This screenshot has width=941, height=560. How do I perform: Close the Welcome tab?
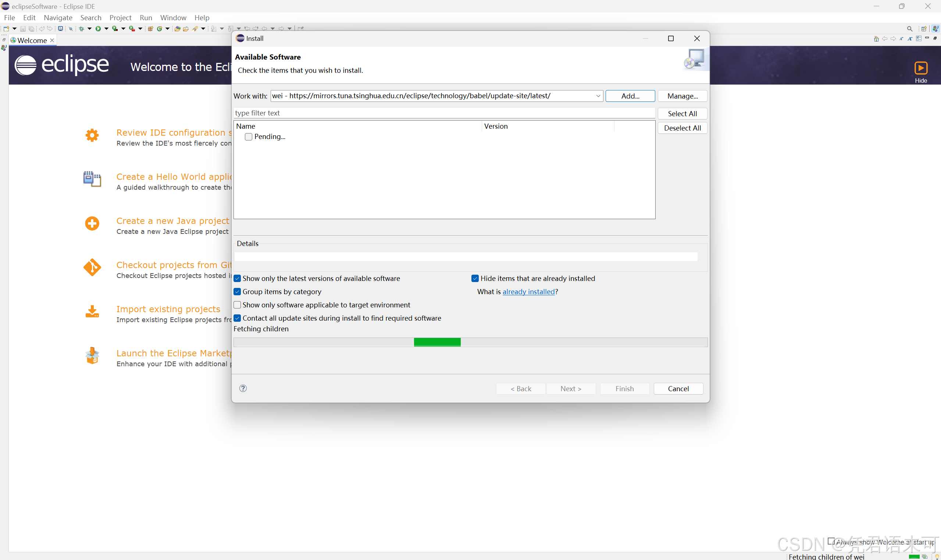coord(52,40)
